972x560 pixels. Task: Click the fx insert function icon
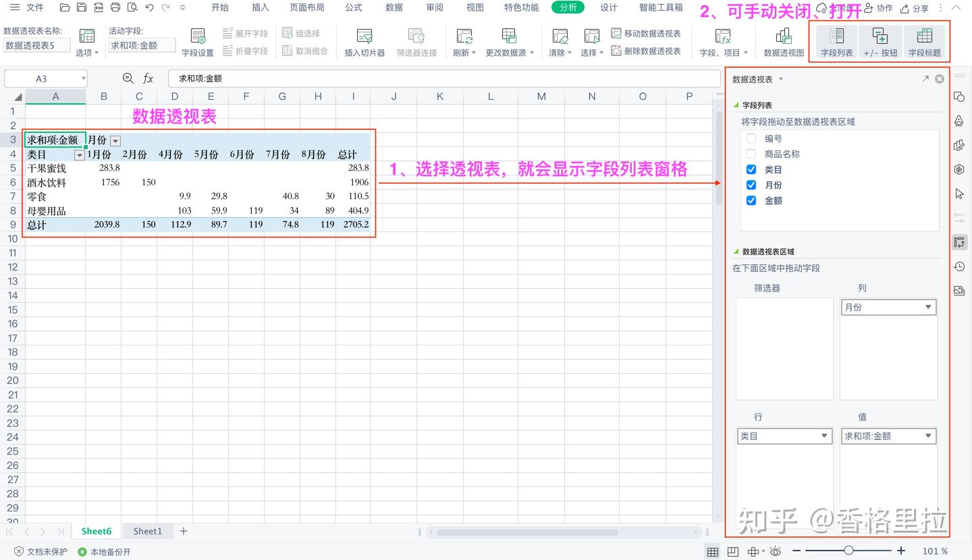pos(148,78)
